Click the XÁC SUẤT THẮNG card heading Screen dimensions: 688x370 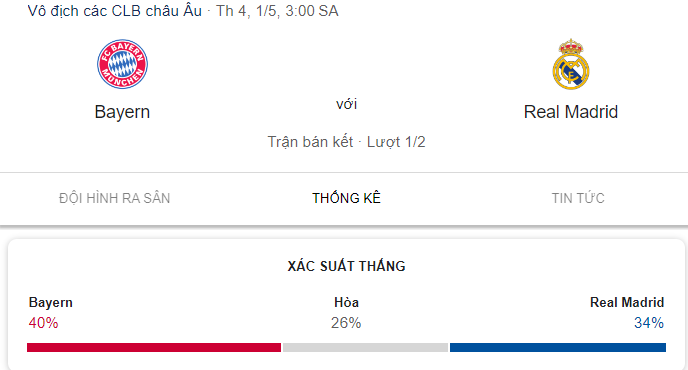coord(346,266)
